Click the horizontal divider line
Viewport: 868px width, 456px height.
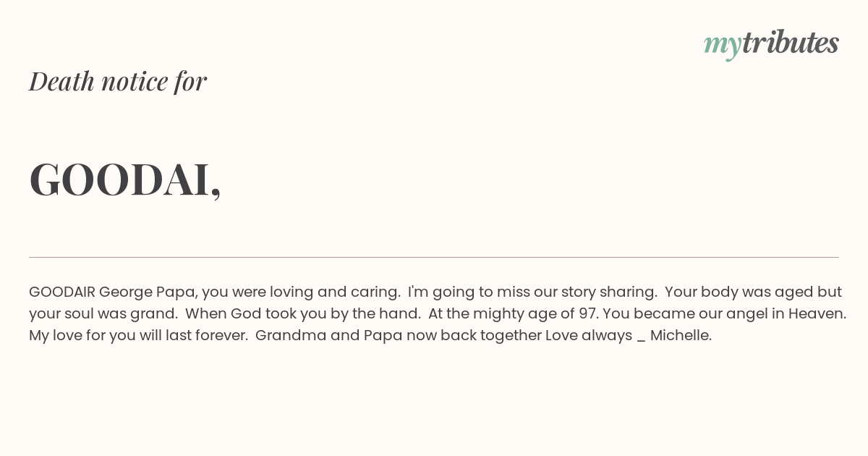point(434,257)
